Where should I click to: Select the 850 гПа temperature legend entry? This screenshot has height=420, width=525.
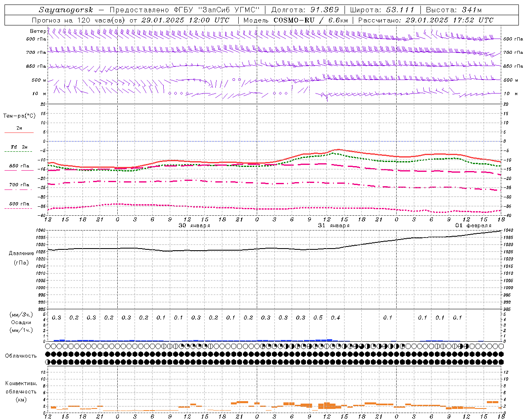19,166
